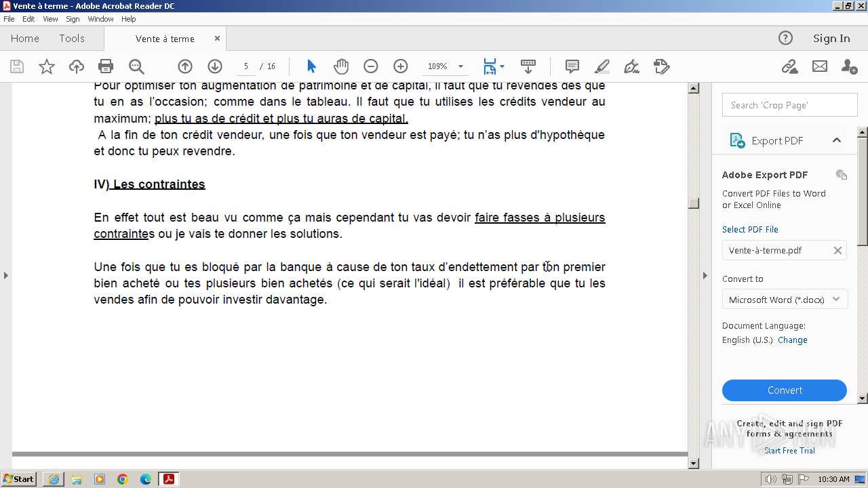Open the Convert to Microsoft Word dropdown

(x=785, y=300)
